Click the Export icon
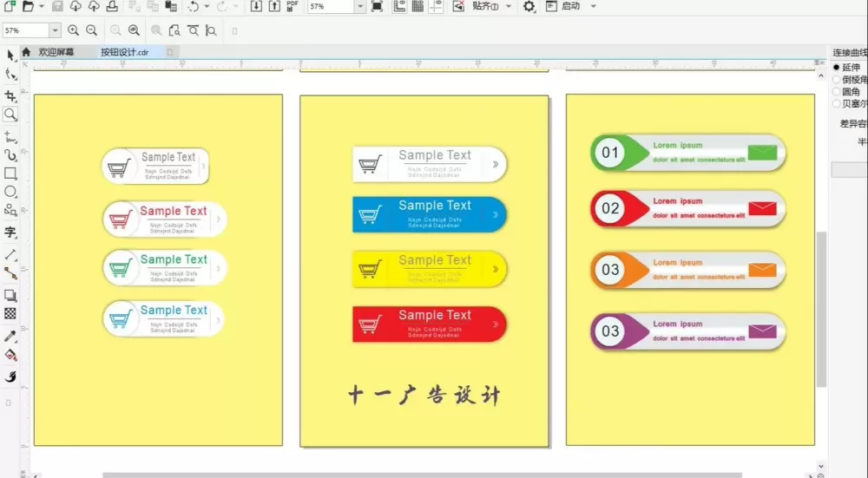 click(274, 6)
